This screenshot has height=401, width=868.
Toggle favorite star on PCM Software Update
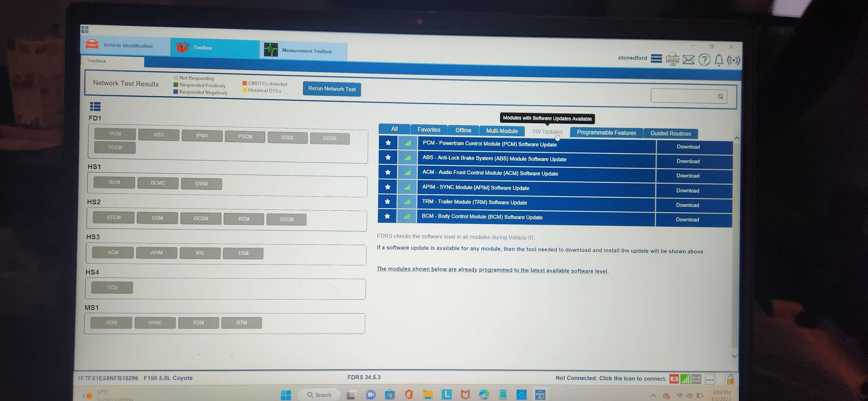coord(388,143)
